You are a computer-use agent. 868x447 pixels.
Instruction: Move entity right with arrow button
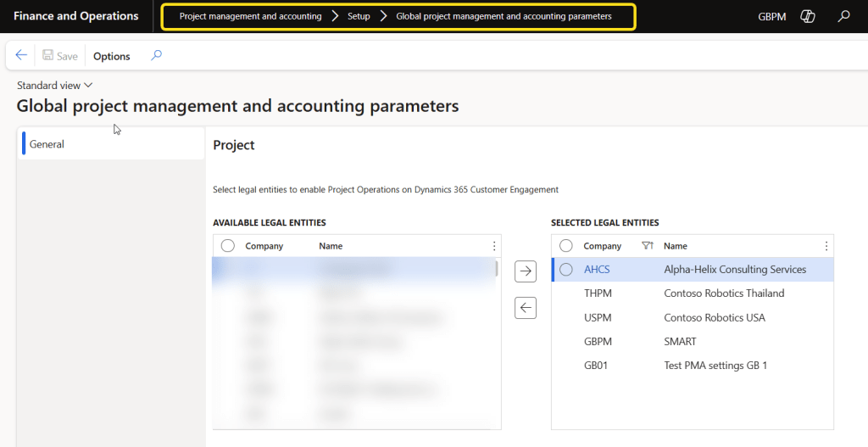526,271
